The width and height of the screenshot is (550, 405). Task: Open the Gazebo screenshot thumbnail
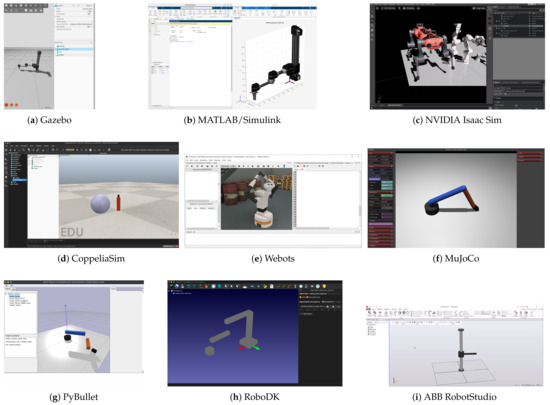(49, 56)
